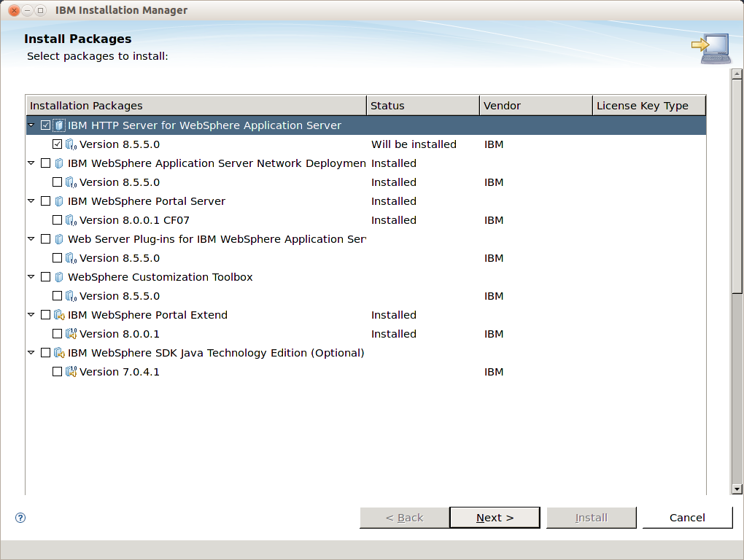Select the IBM WebSphere Portal Server row text
The height and width of the screenshot is (560, 744).
click(146, 201)
